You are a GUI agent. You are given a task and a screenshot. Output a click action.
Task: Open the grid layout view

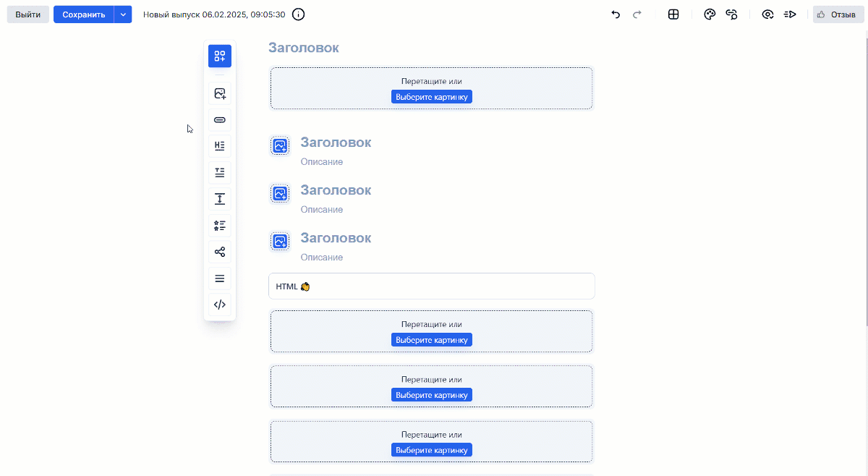[x=673, y=14]
